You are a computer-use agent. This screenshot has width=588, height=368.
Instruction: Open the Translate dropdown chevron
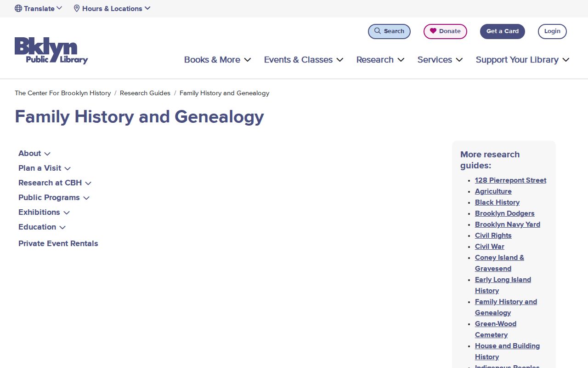[x=59, y=8]
